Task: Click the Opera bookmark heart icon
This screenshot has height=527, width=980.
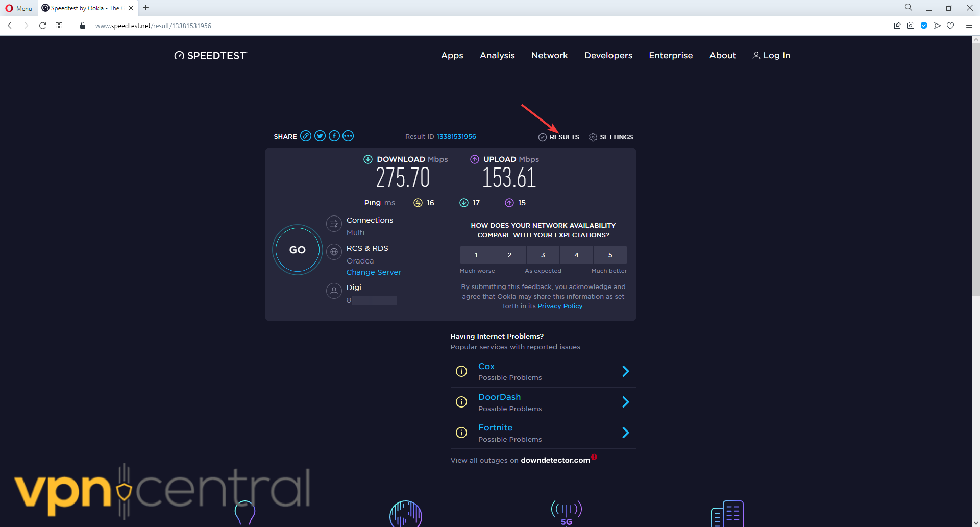Action: click(x=950, y=26)
